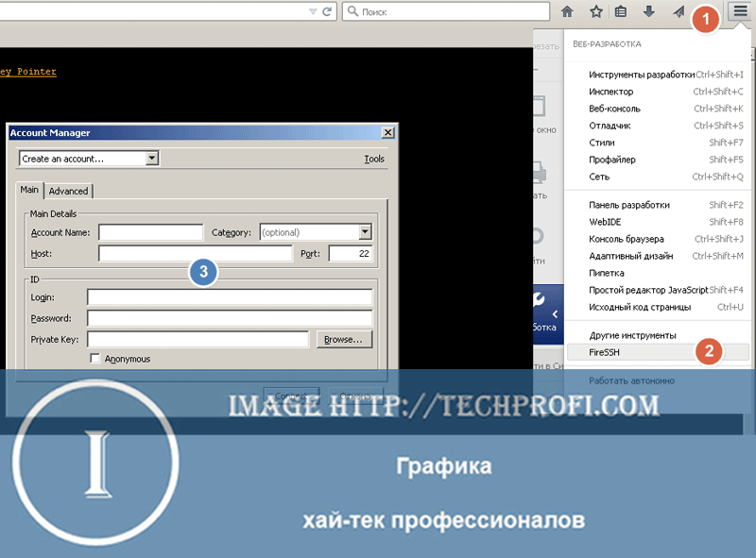The image size is (756, 558).
Task: Reload the page with the refresh icon
Action: click(327, 11)
